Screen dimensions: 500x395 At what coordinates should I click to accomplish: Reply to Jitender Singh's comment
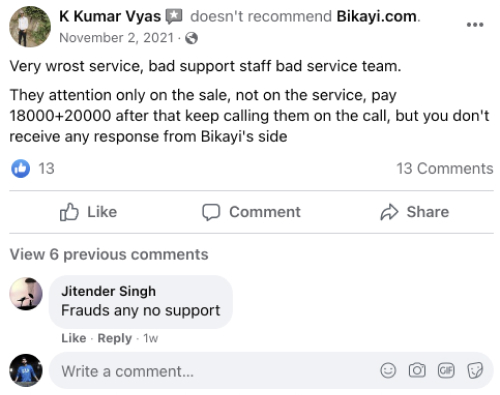pos(115,338)
